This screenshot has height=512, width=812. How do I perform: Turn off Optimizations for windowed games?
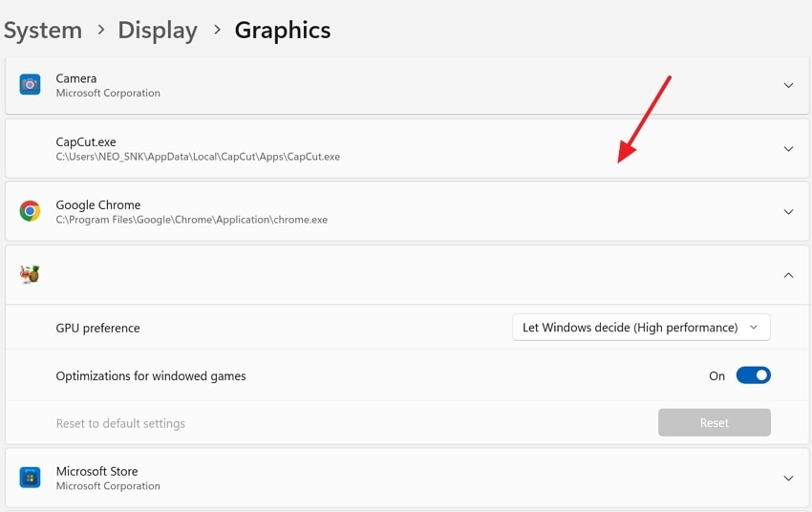coord(754,375)
